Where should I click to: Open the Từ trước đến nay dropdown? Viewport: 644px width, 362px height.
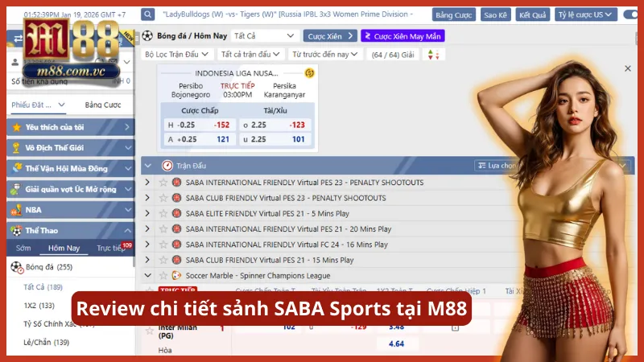coord(324,54)
